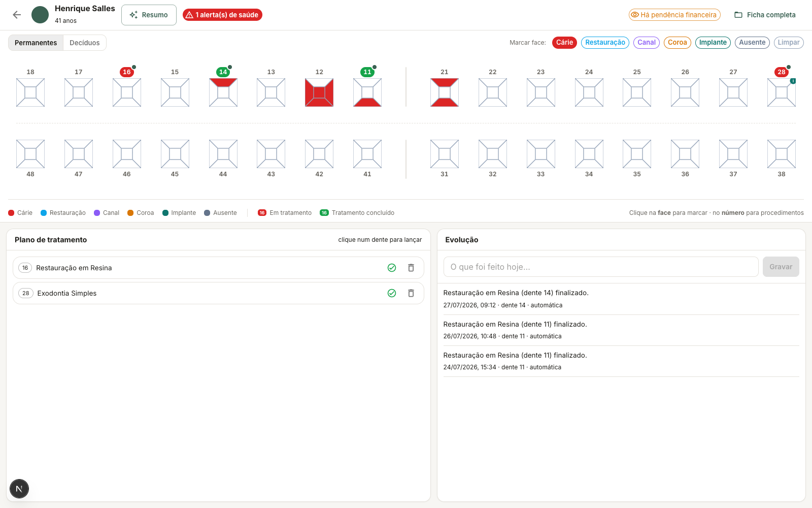This screenshot has width=812, height=508.
Task: Switch to the Decíduos tab
Action: coord(85,43)
